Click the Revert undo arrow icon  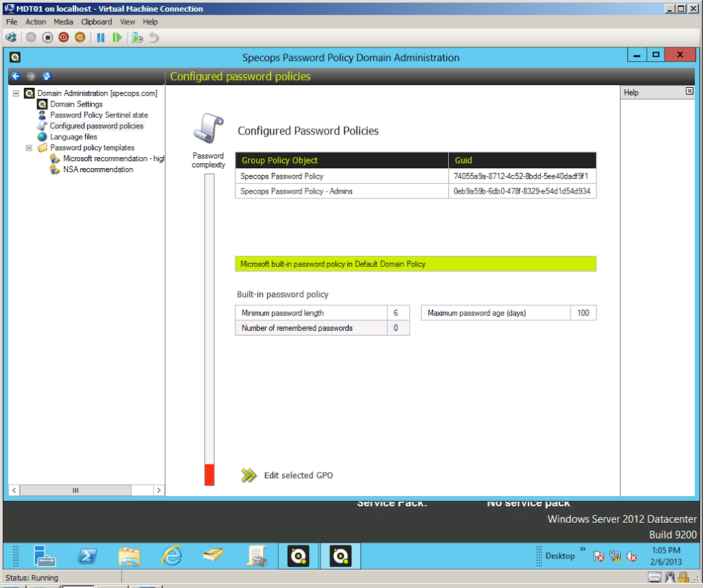coord(154,38)
